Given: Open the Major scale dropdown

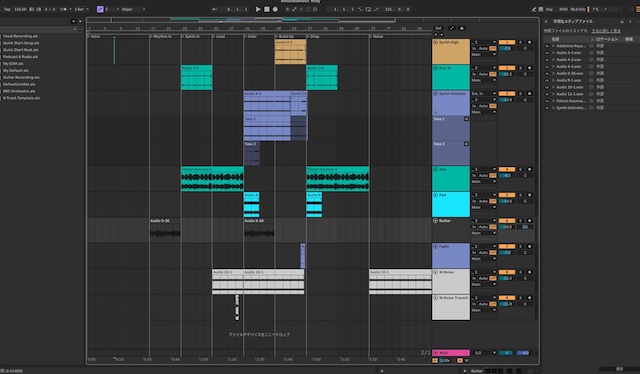Looking at the screenshot, I should pyautogui.click(x=133, y=9).
